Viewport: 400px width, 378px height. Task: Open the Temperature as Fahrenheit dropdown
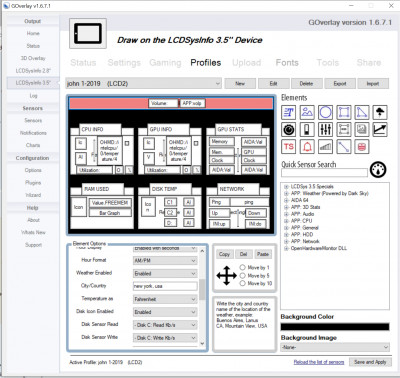pyautogui.click(x=165, y=299)
